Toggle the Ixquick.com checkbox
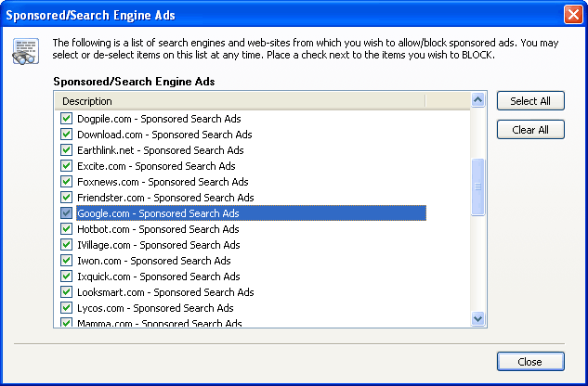The width and height of the screenshot is (588, 386). (x=66, y=277)
